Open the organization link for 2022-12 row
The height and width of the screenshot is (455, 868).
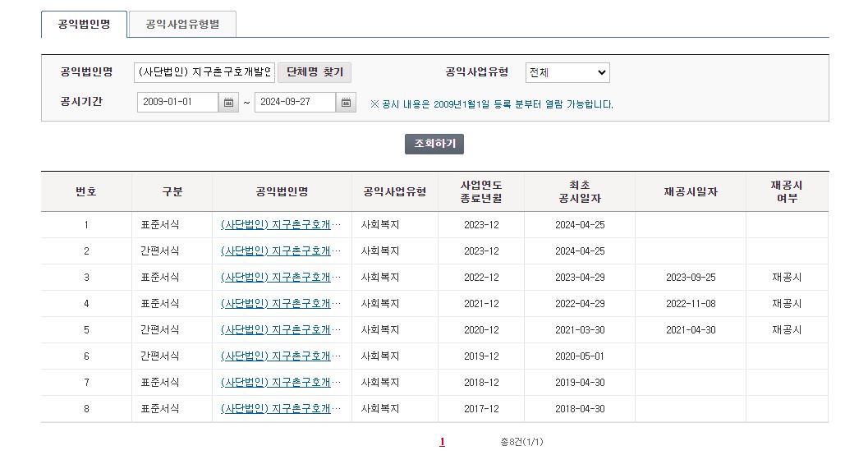tap(276, 278)
